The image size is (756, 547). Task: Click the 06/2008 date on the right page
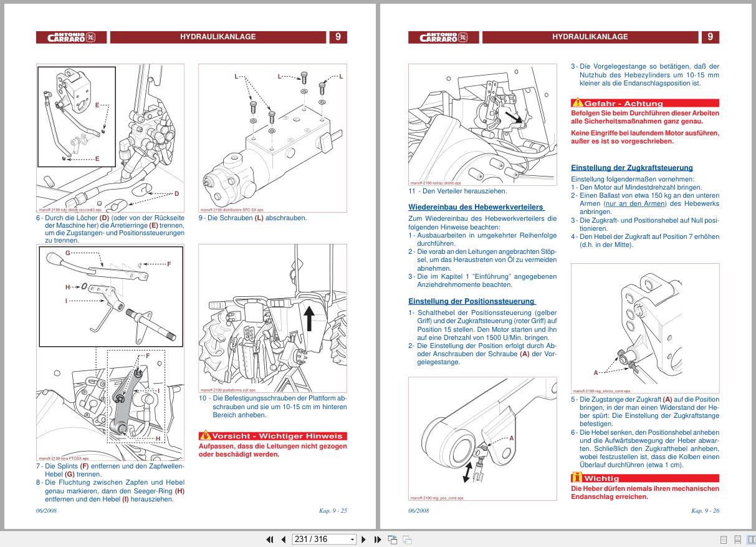419,511
